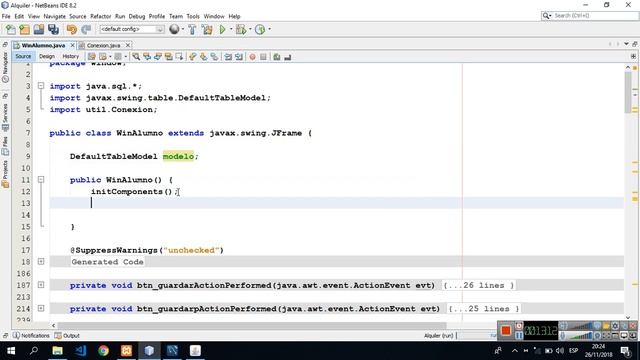Click the Profile Project clock icon
This screenshot has width=640, height=360.
coord(260,29)
